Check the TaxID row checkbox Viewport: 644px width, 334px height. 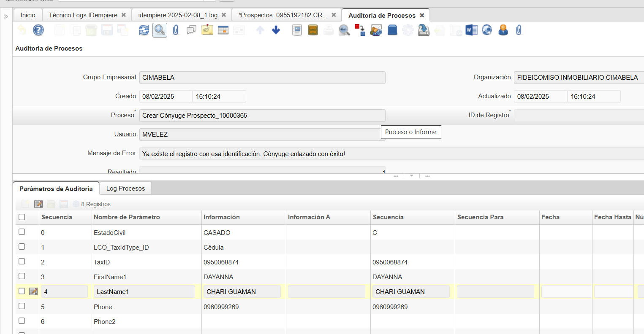click(x=22, y=261)
